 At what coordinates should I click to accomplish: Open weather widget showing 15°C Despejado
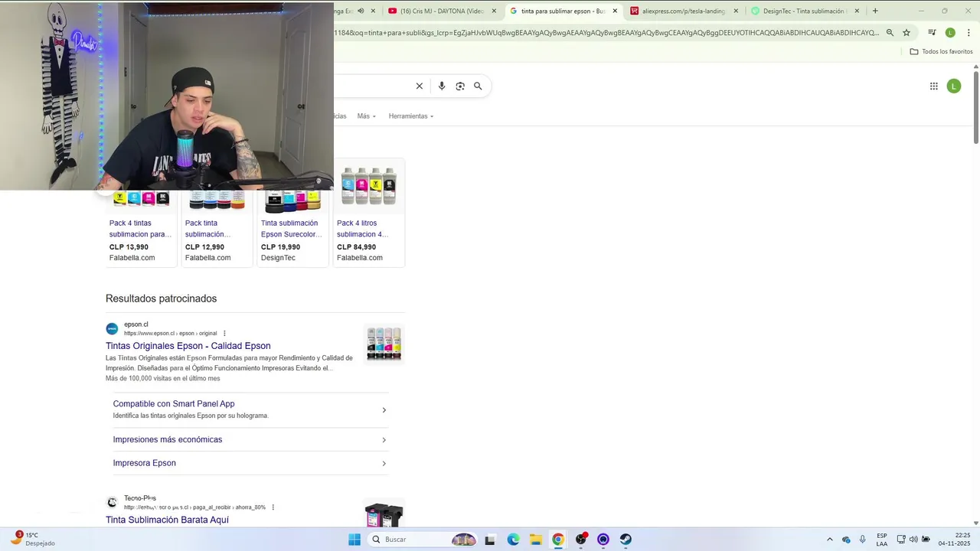coord(34,539)
